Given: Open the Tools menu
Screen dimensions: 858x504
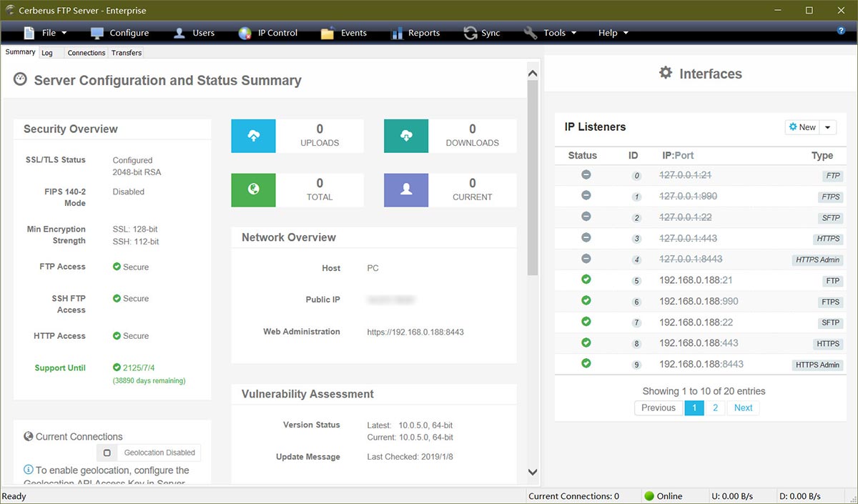Looking at the screenshot, I should 549,33.
